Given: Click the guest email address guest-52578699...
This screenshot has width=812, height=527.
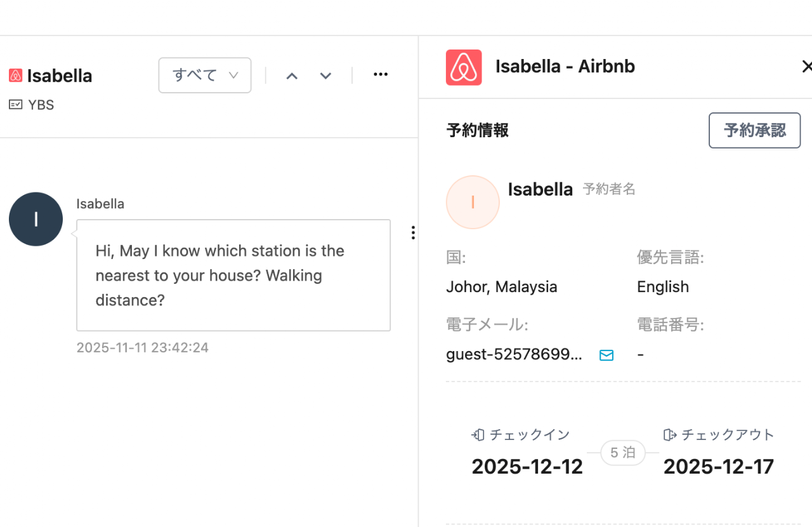Looking at the screenshot, I should tap(514, 354).
